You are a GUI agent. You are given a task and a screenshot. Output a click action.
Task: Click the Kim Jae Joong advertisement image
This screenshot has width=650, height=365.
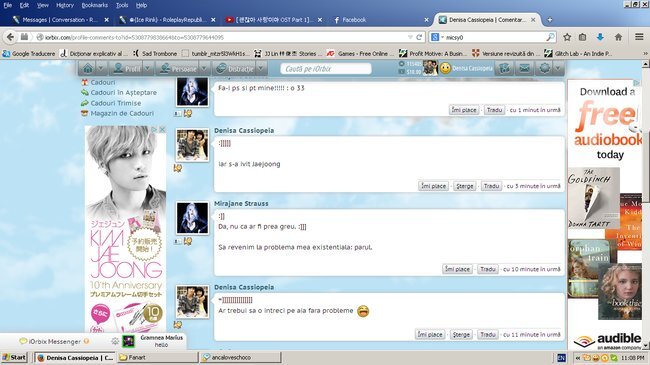[x=125, y=229]
